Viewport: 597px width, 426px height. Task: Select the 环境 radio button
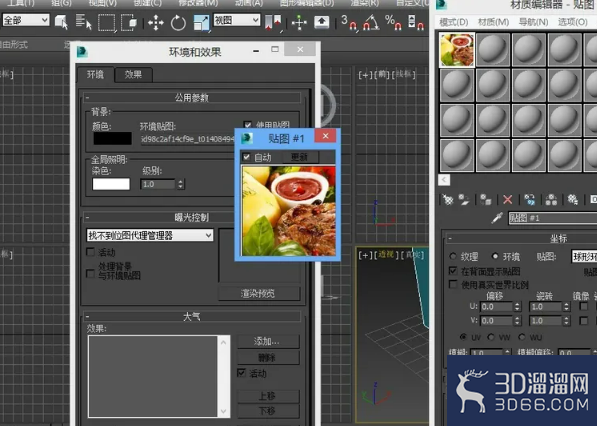[495, 256]
